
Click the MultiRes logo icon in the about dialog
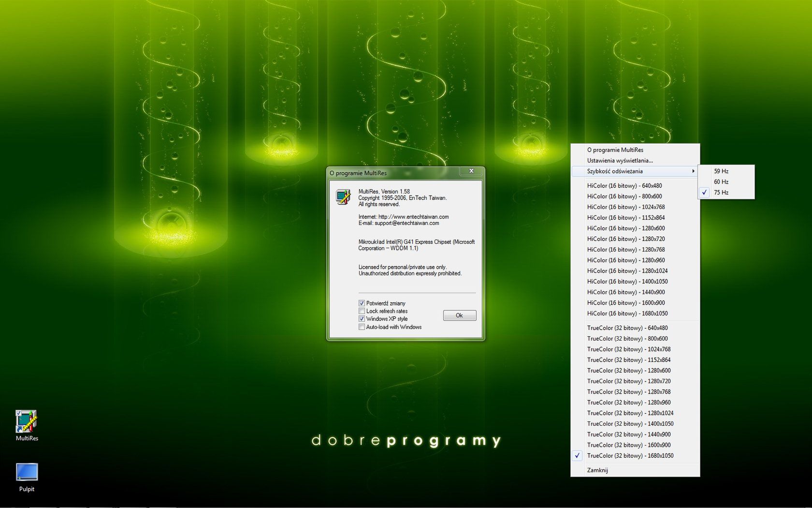click(343, 197)
